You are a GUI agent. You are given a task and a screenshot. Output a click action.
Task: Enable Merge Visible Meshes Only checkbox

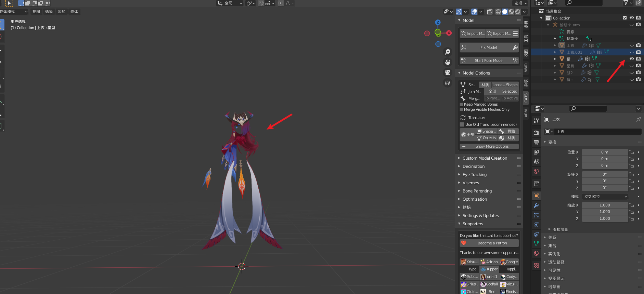coord(461,109)
